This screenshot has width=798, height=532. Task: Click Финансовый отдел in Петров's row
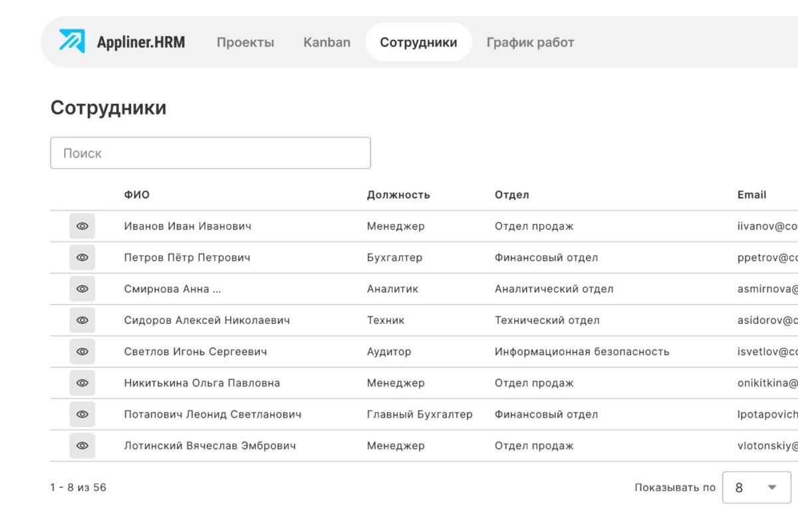(x=546, y=257)
